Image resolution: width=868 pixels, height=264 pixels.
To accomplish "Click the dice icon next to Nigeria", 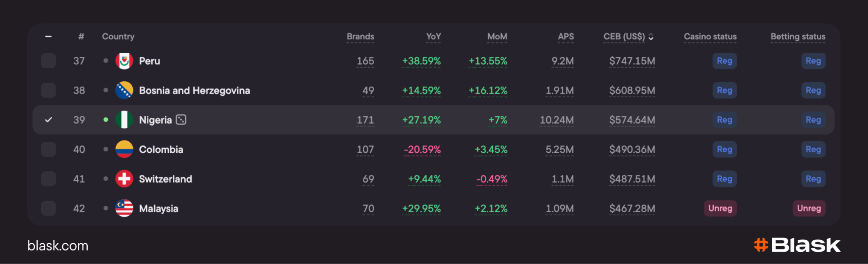I will (x=181, y=120).
